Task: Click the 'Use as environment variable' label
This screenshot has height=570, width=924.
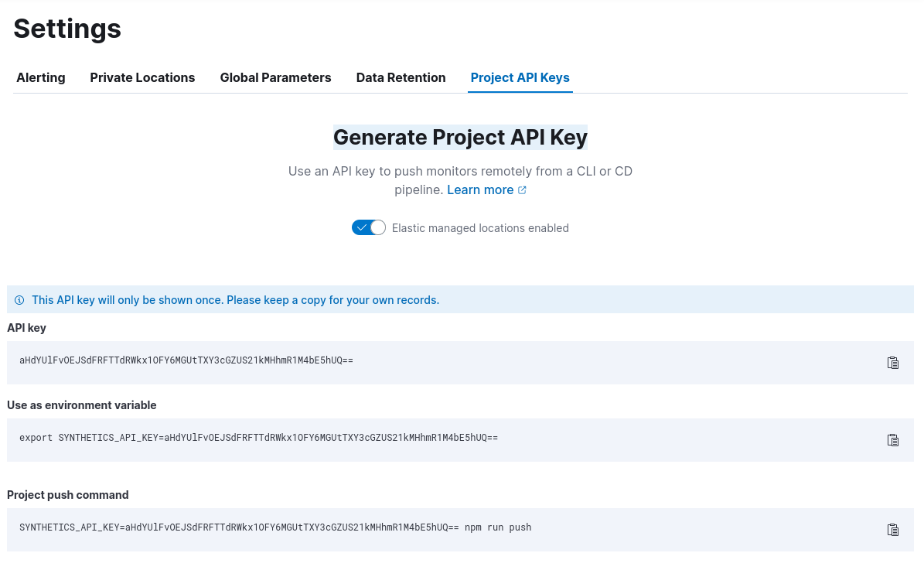Action: click(82, 405)
